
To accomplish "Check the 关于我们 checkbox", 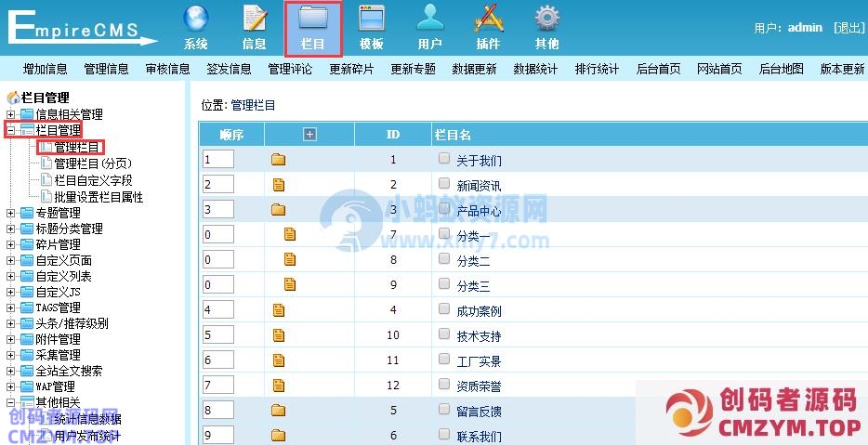I will [444, 159].
